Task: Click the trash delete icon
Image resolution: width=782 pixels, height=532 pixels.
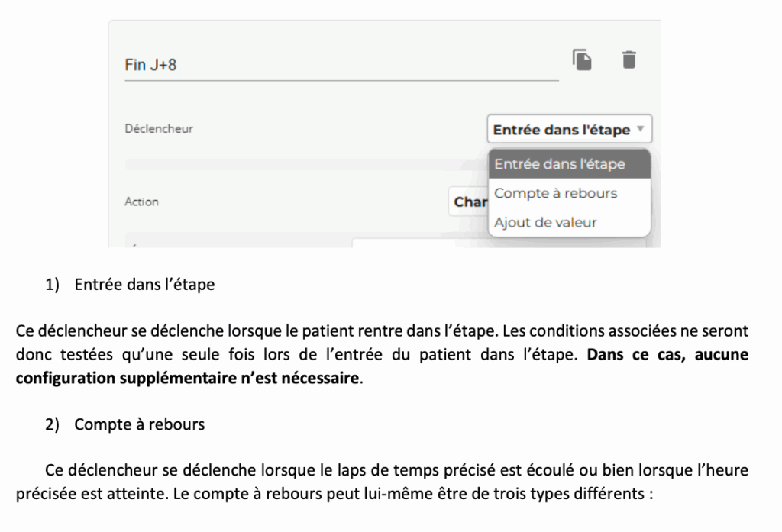Action: tap(629, 60)
